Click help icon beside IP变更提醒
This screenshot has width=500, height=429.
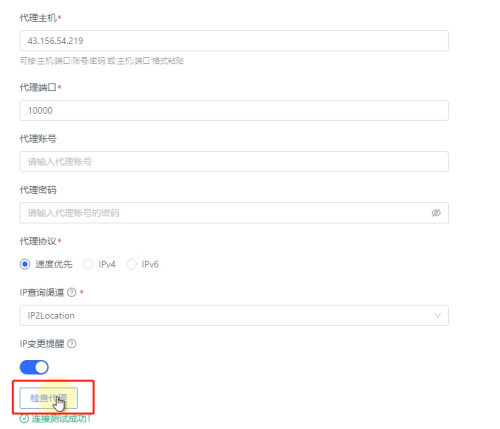(x=72, y=344)
